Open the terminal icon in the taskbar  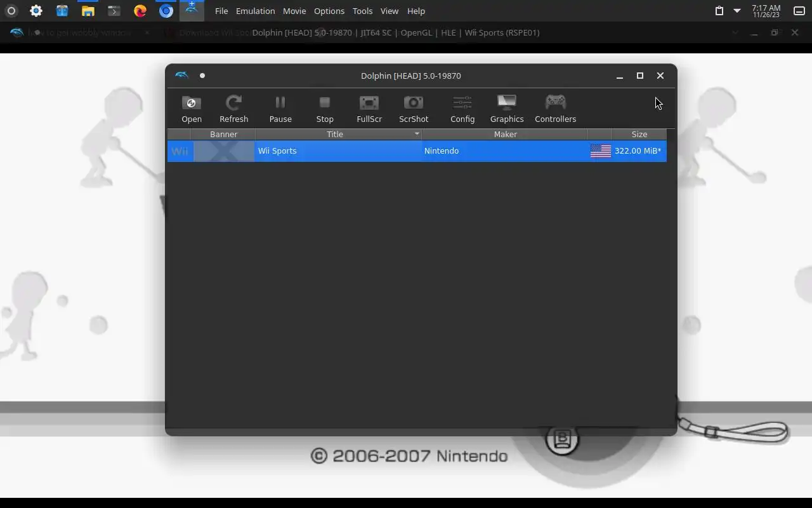coord(114,11)
